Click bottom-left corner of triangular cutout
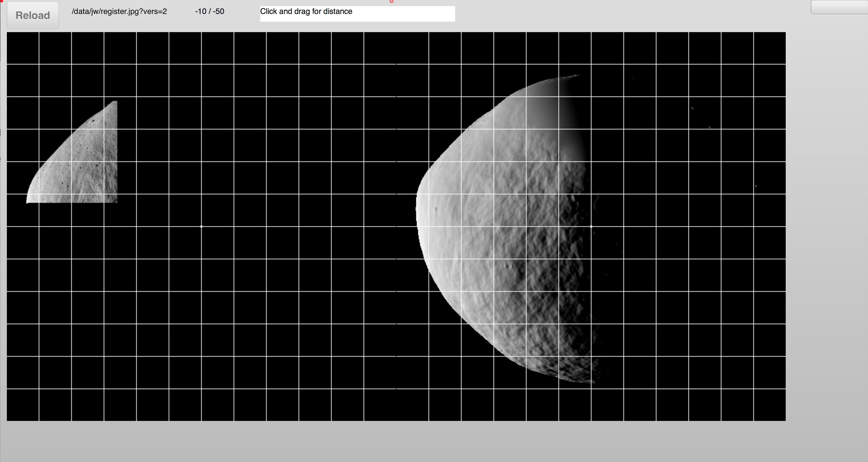Viewport: 868px width, 462px height. coord(27,202)
